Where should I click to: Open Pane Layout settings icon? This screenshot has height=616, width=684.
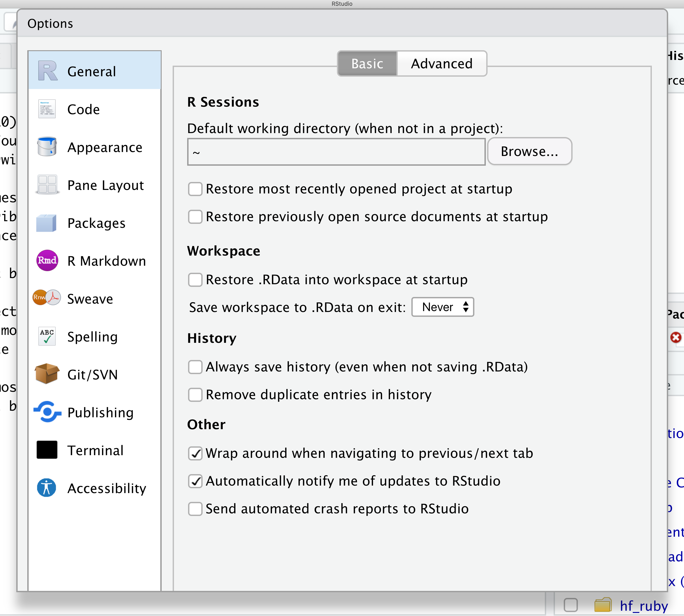click(47, 185)
